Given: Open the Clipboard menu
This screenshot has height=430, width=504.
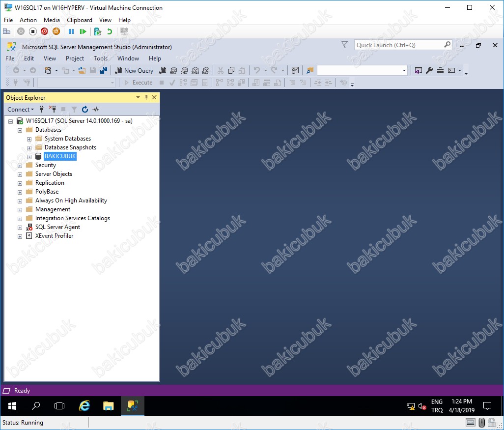Looking at the screenshot, I should 80,20.
